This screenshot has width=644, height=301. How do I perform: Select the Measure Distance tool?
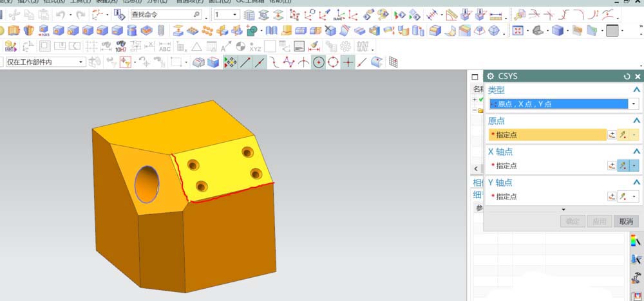click(x=431, y=15)
